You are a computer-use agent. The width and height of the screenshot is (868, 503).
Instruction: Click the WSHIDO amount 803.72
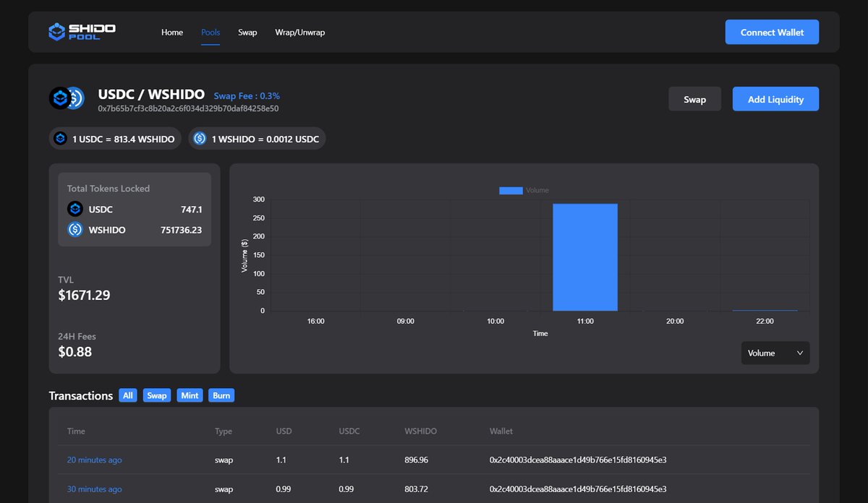coord(417,489)
